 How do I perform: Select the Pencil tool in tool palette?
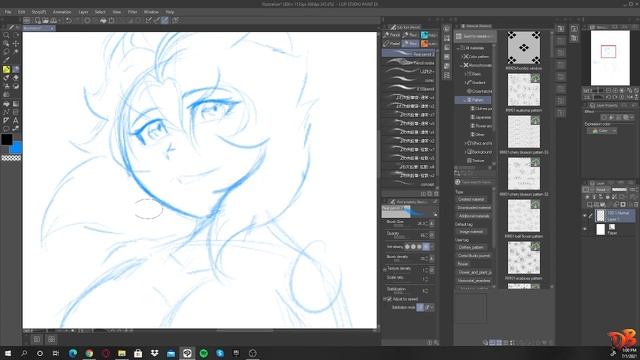[x=16, y=69]
